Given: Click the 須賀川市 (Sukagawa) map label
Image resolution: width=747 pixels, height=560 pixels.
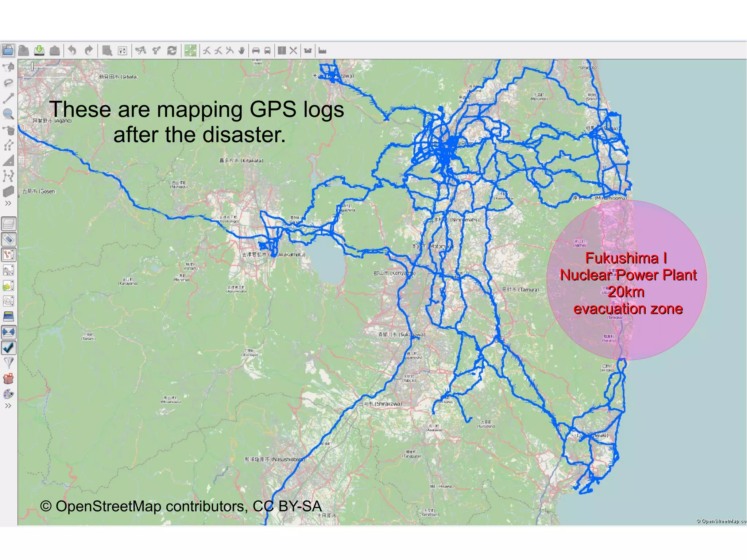Looking at the screenshot, I should click(401, 334).
